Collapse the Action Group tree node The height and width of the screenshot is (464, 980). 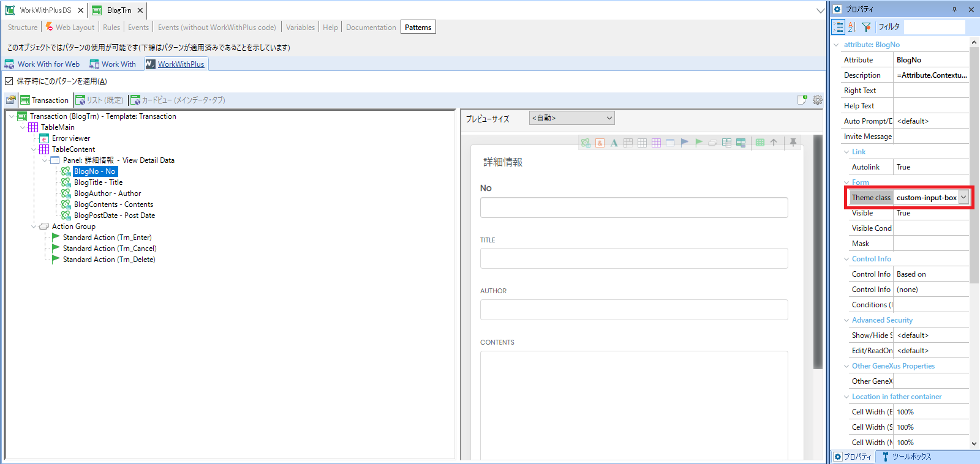[x=34, y=226]
